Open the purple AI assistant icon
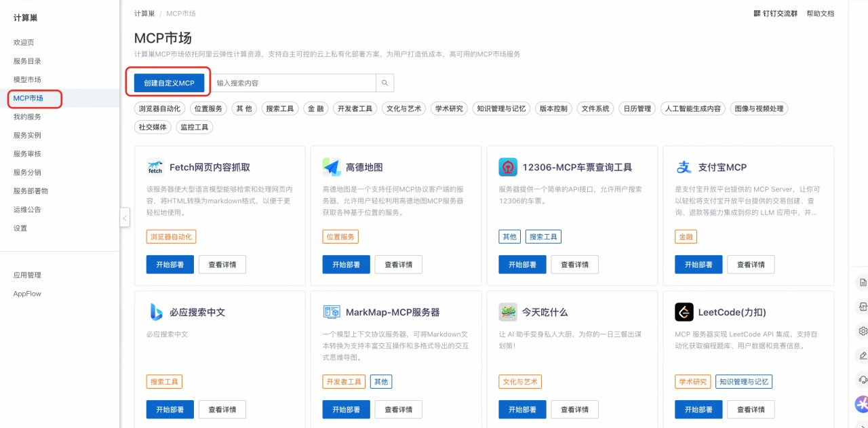This screenshot has height=428, width=868. (862, 404)
